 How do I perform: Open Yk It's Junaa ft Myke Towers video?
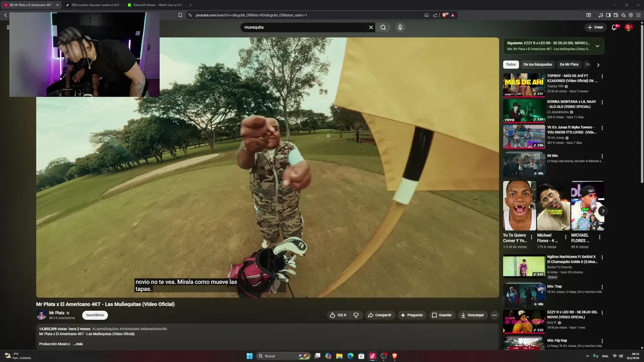[x=524, y=136]
